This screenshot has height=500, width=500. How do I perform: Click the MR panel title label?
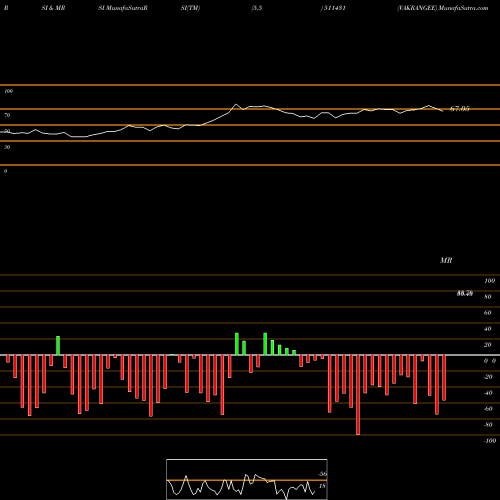pos(446,260)
